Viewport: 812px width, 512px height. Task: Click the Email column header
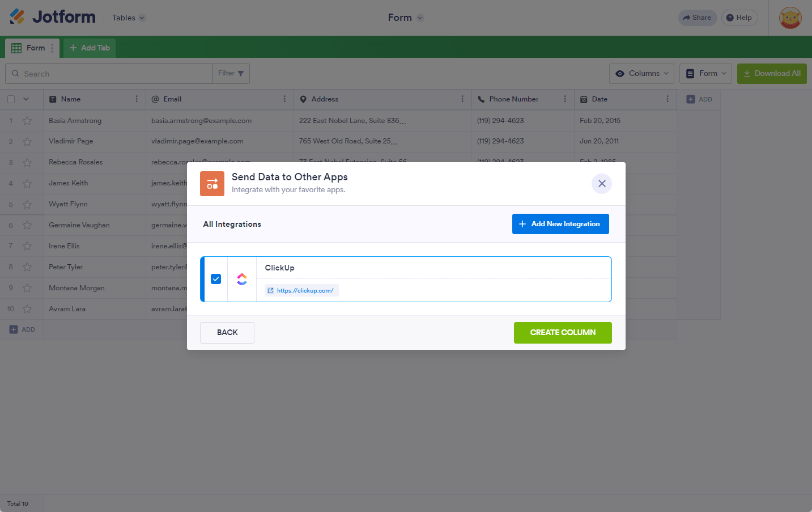[x=220, y=99]
